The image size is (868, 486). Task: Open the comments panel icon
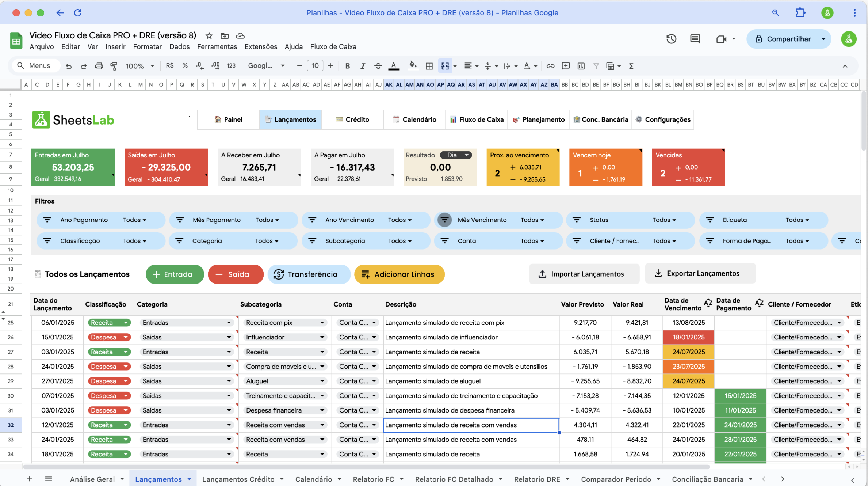coord(695,39)
